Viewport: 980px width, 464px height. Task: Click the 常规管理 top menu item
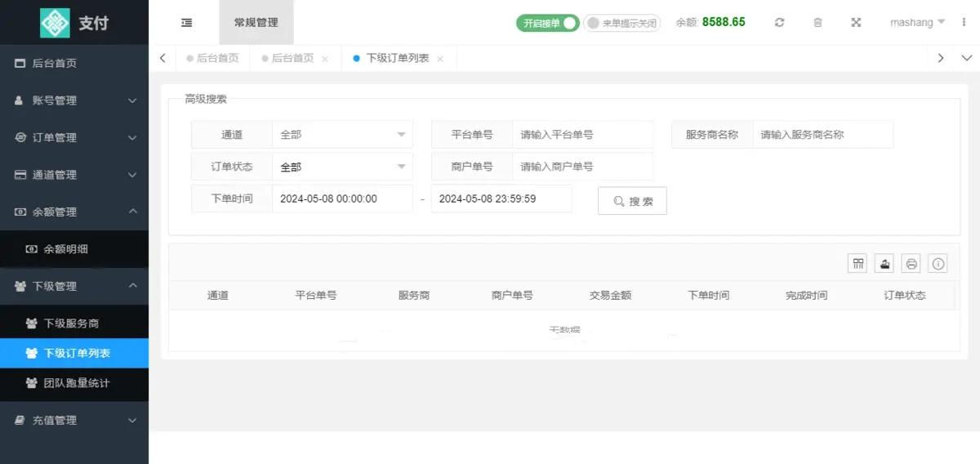[256, 23]
